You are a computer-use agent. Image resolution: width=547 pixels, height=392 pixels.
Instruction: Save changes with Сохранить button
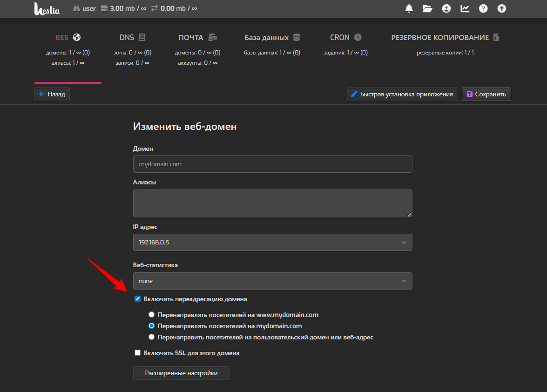coord(486,94)
